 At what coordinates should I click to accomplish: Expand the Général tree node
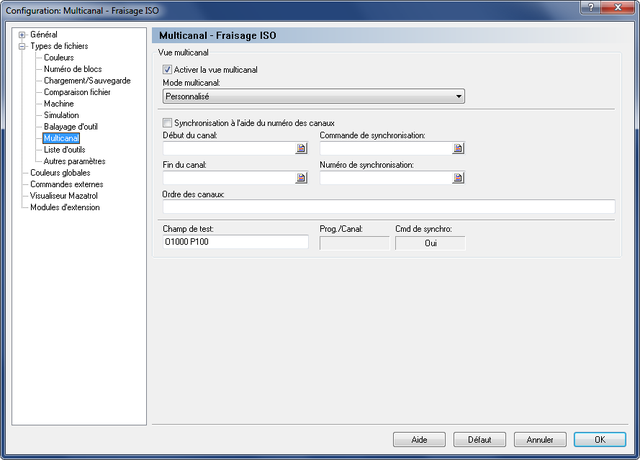click(22, 35)
